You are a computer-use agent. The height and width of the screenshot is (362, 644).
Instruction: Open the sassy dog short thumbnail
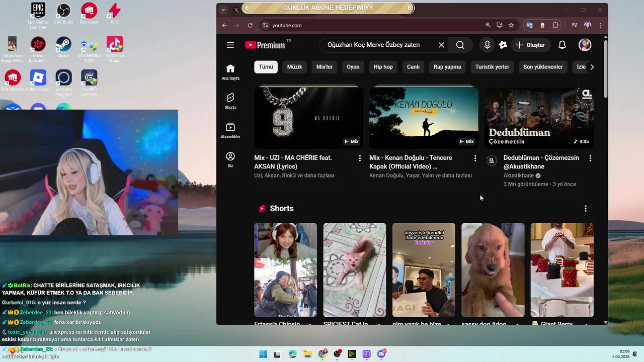click(x=493, y=270)
